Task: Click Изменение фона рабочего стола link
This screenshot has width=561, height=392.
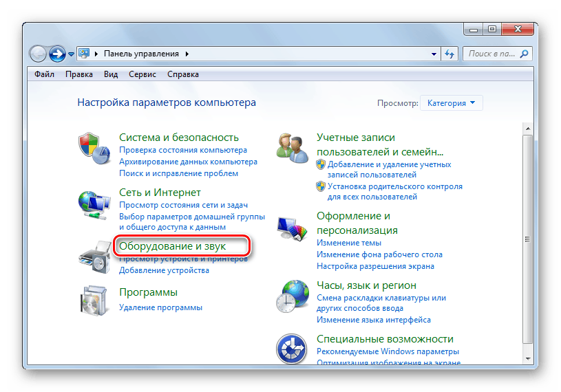Action: click(x=379, y=254)
